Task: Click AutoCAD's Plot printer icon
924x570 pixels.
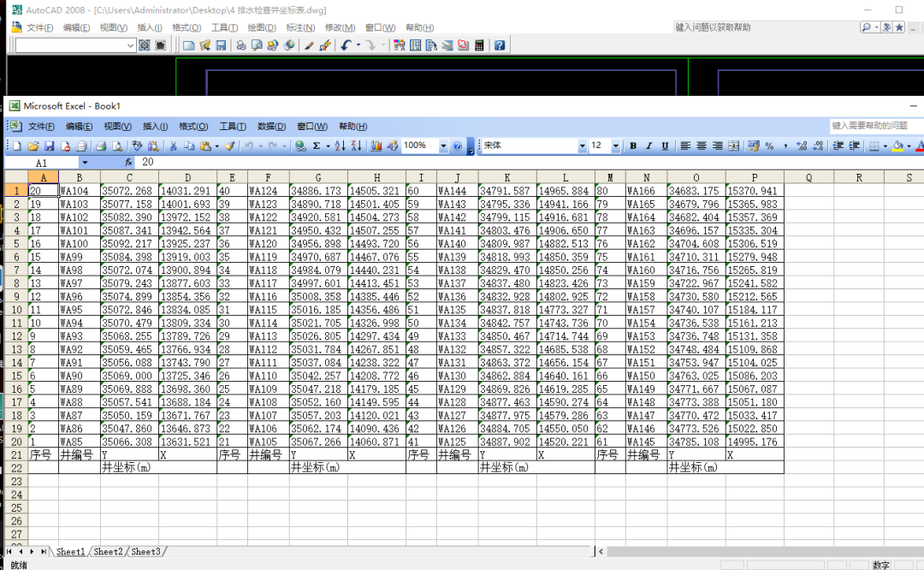Action: (x=241, y=45)
